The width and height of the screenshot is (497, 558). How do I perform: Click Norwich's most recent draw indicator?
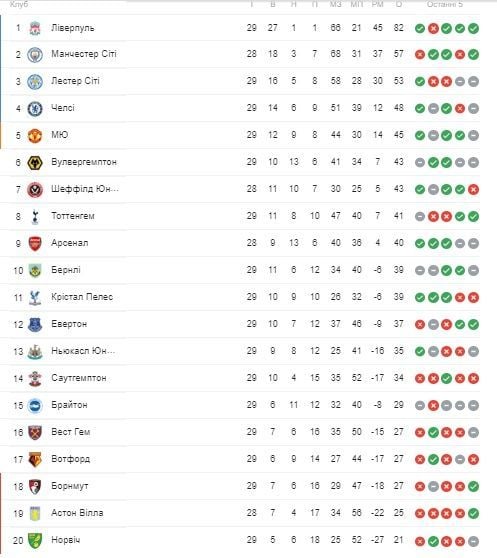[x=473, y=542]
